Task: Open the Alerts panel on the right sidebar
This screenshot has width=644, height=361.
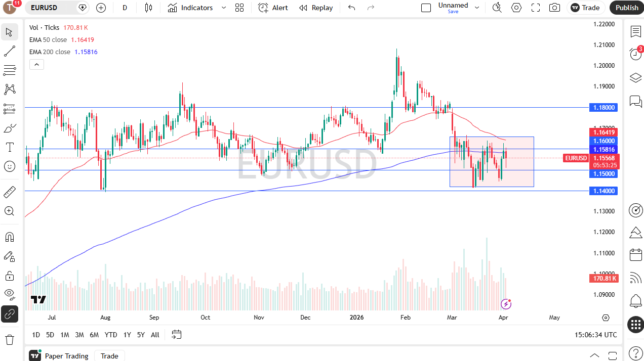Action: click(x=635, y=53)
